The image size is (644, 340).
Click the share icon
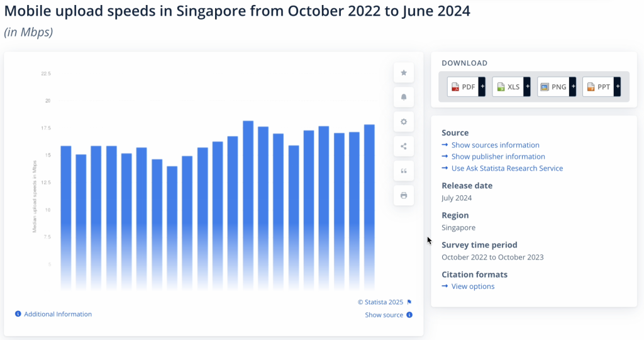tap(404, 147)
